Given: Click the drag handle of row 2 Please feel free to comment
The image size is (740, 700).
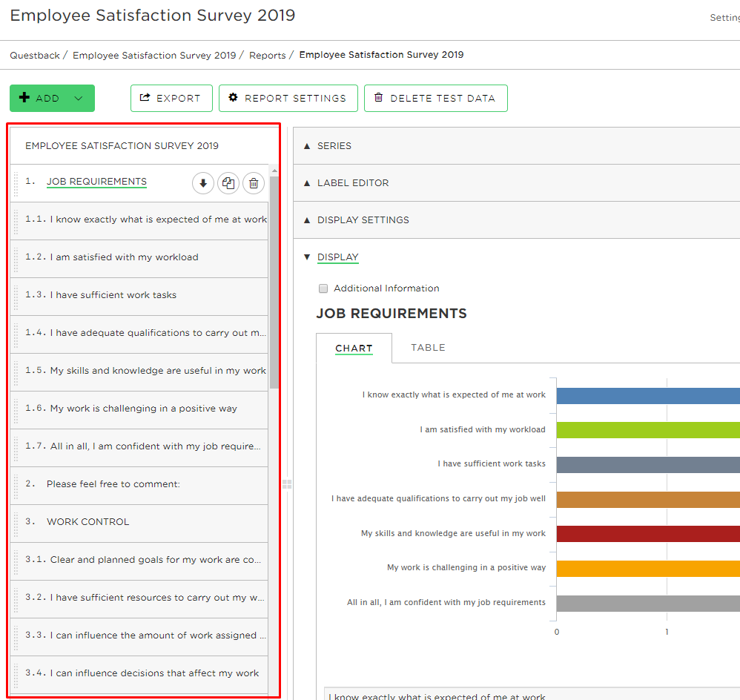Looking at the screenshot, I should (x=16, y=486).
